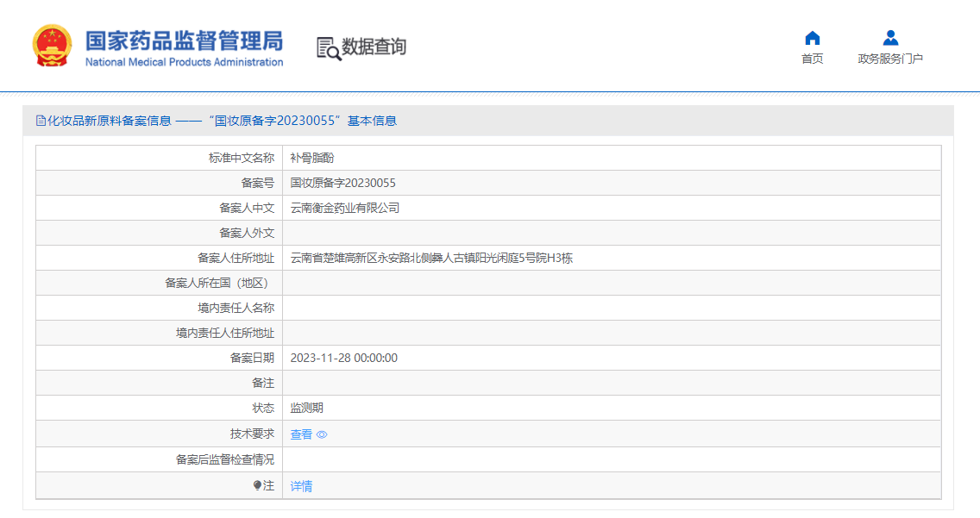Viewport: 980px width, 518px height.
Task: Open the 查看 link for 技术要求
Action: coord(300,434)
